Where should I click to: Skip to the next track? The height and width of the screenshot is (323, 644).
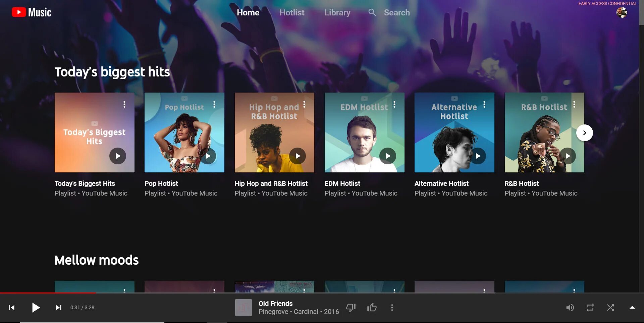59,308
